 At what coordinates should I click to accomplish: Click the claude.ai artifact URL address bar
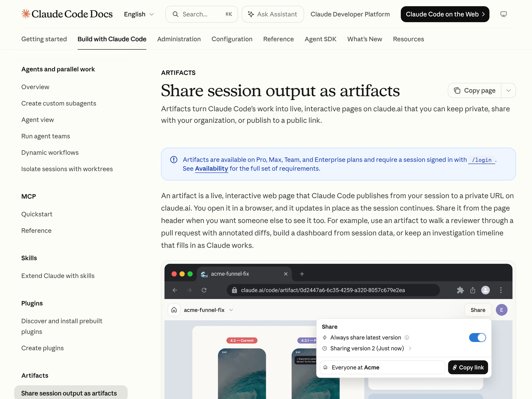tap(333, 290)
